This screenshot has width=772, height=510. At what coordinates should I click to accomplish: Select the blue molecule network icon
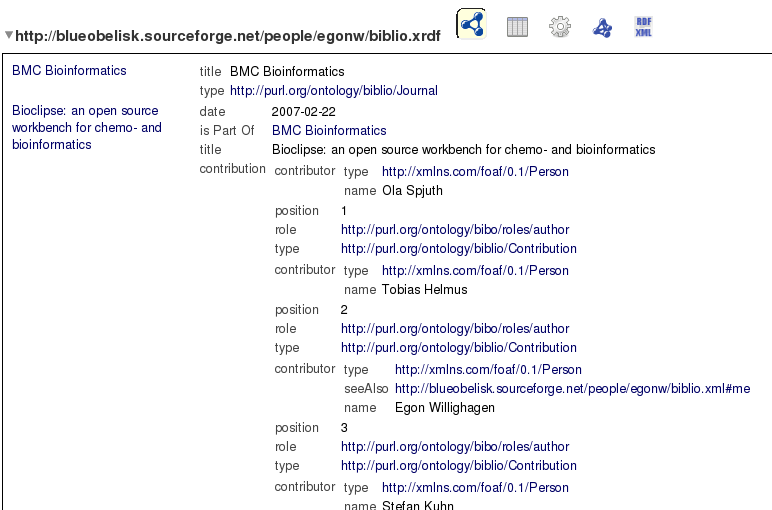click(x=602, y=28)
